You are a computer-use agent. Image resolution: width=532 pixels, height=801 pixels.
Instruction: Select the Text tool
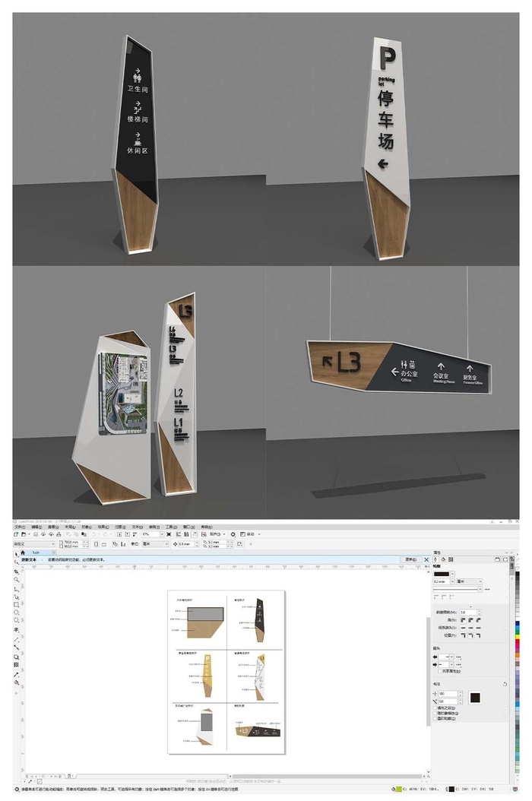pos(17,630)
